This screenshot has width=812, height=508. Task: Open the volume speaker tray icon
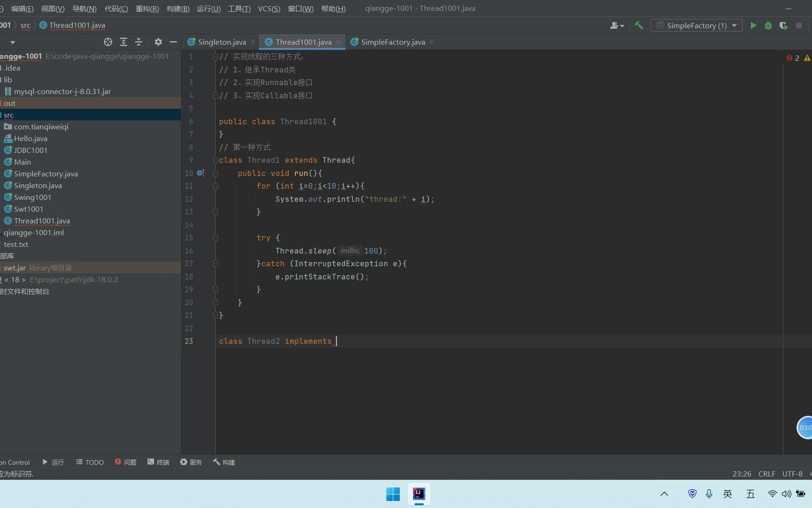[786, 493]
